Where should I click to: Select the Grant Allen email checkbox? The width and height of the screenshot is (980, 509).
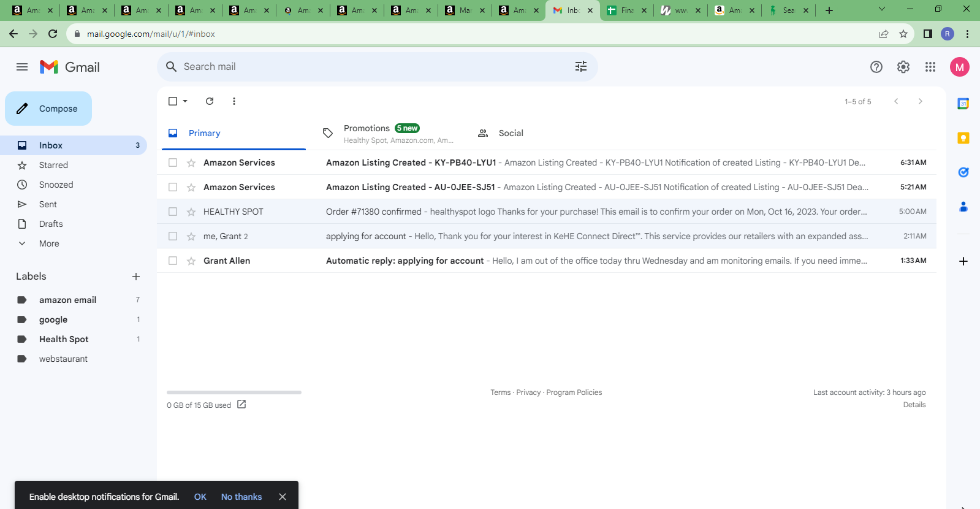(x=173, y=261)
